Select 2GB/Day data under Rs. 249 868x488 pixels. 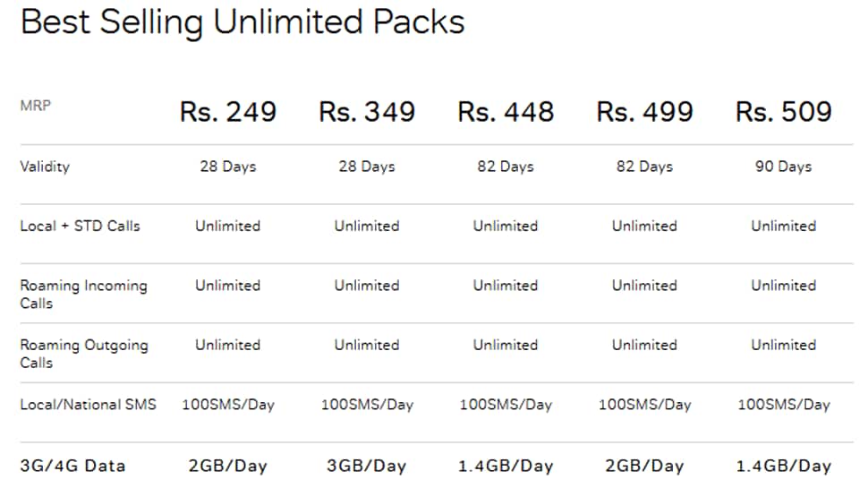(227, 466)
